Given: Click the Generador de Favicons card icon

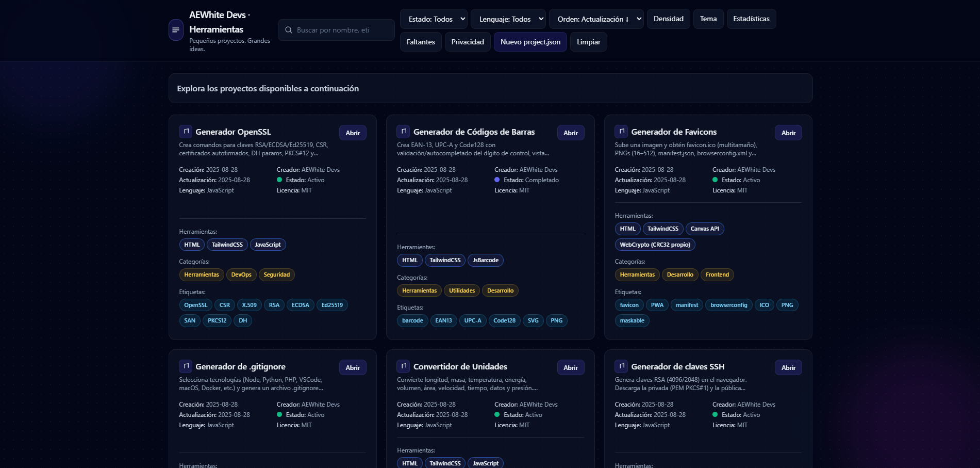Looking at the screenshot, I should [621, 132].
